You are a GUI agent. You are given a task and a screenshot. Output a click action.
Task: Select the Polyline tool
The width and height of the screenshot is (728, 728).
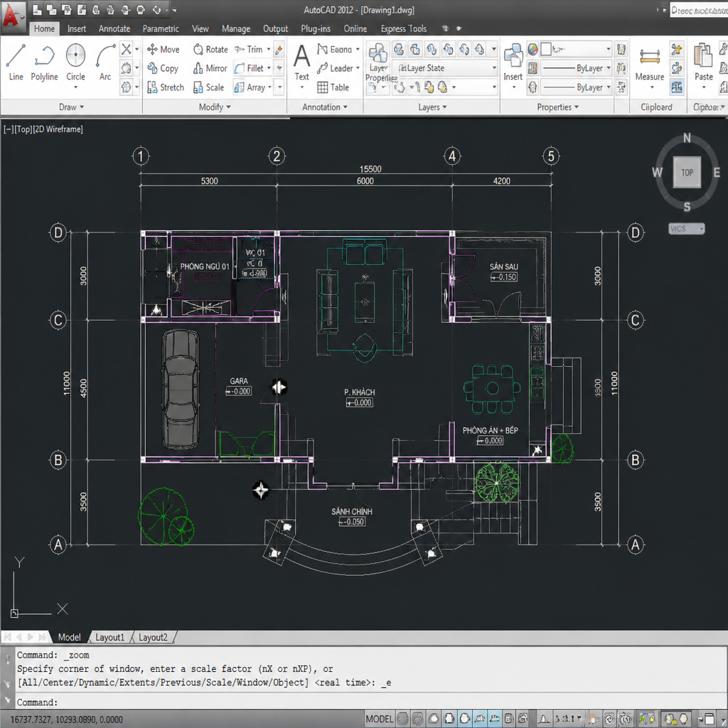44,63
